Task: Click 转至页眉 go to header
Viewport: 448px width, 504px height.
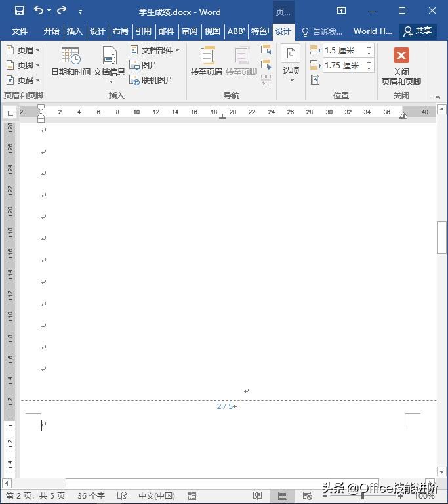Action: pos(207,61)
